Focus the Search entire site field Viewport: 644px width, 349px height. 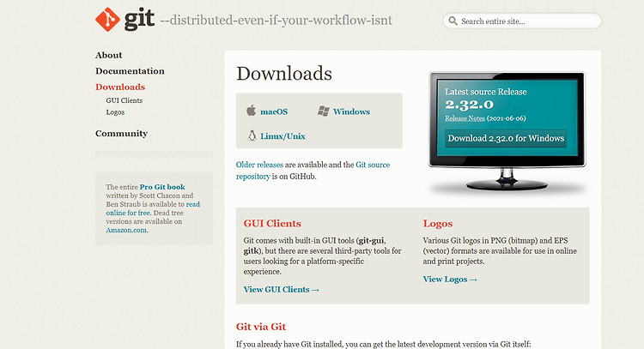pos(522,21)
